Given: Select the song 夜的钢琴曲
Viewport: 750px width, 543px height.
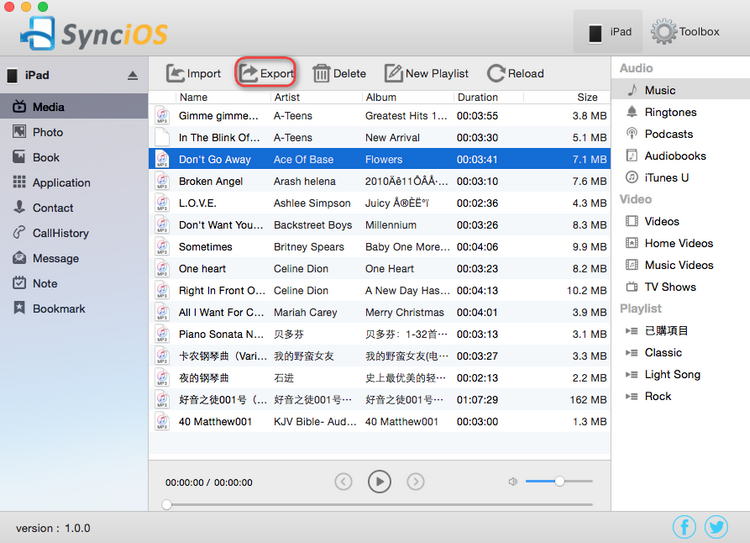Looking at the screenshot, I should click(379, 378).
